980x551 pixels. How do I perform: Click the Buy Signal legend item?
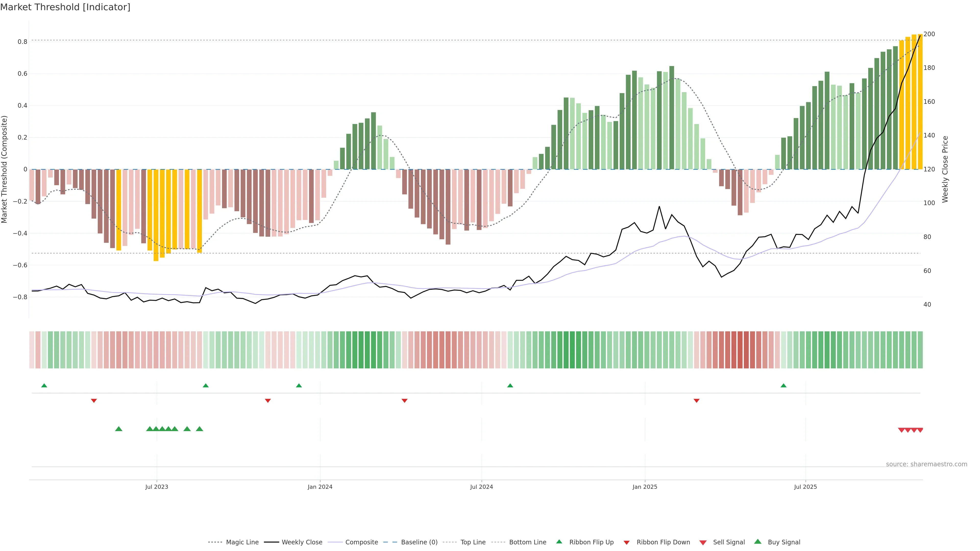(784, 542)
